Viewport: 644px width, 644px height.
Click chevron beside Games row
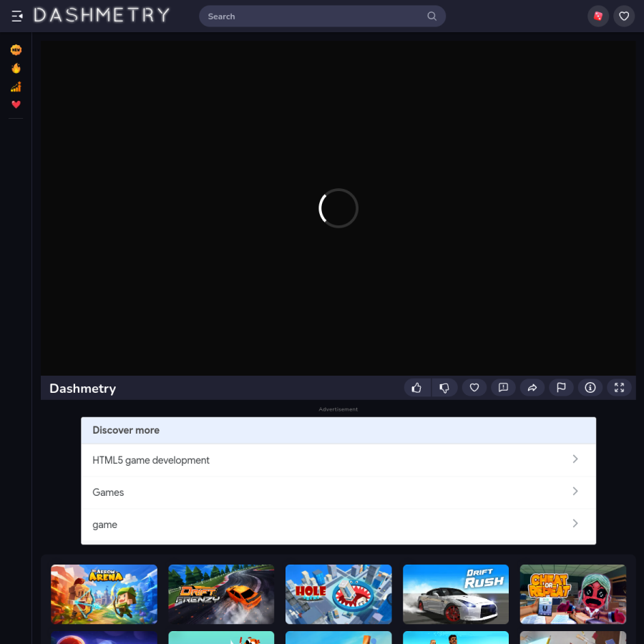pos(575,491)
